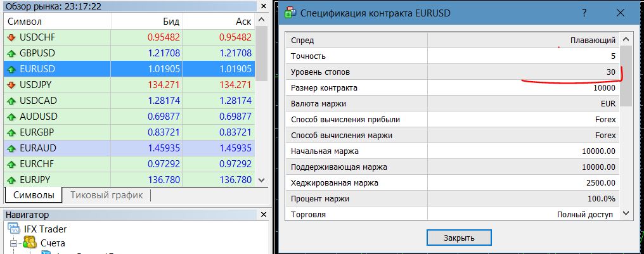Click the AUDUSD up-arrow icon
644x254 pixels.
click(x=11, y=117)
